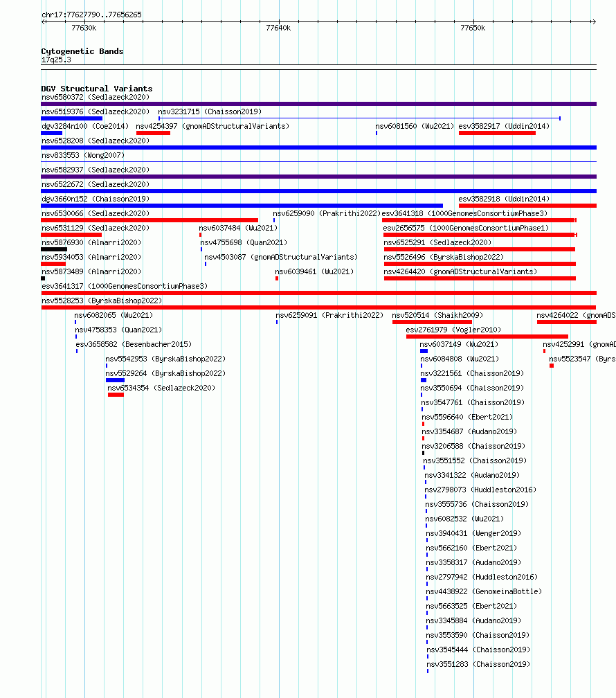Select nsv3354687 (Audano2019) label
This screenshot has width=616, height=698.
point(469,432)
